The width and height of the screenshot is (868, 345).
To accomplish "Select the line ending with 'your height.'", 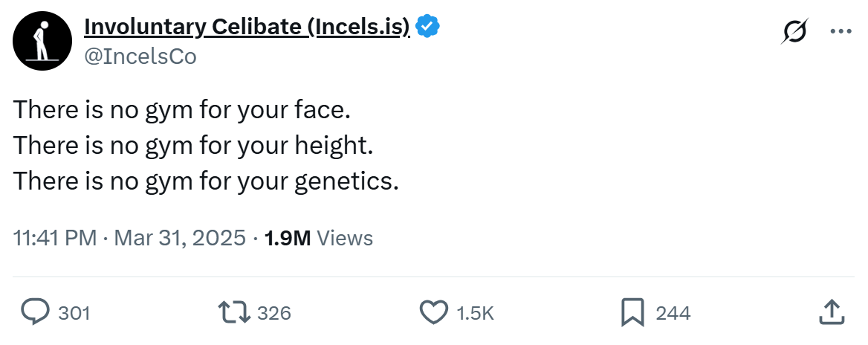I will coord(193,146).
